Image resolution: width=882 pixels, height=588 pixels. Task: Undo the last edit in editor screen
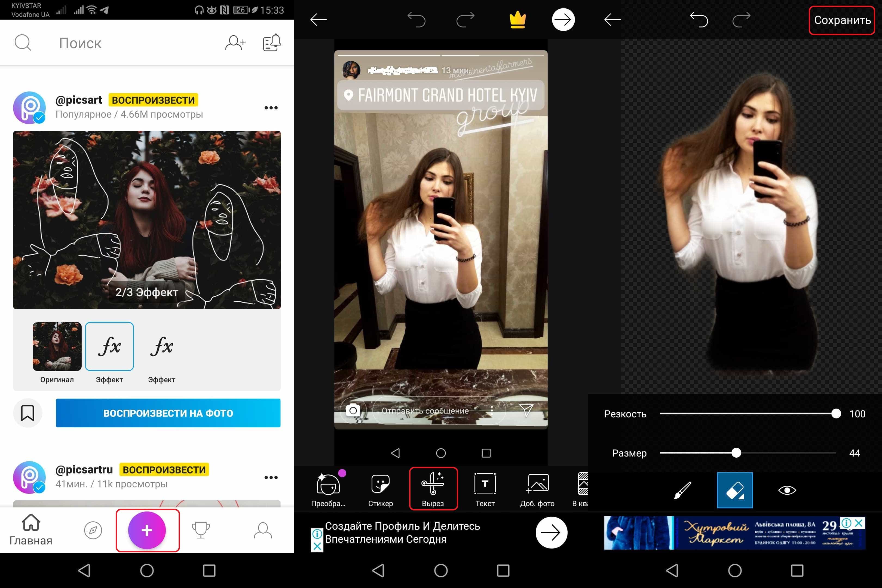tap(416, 20)
